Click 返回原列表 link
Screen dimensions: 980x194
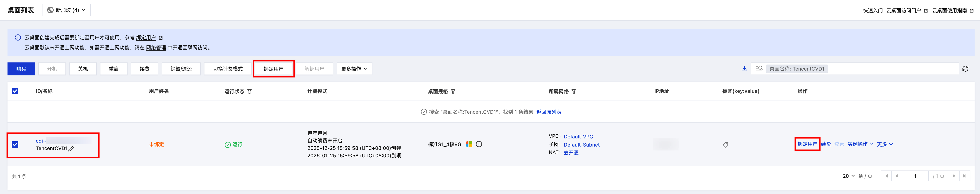549,112
